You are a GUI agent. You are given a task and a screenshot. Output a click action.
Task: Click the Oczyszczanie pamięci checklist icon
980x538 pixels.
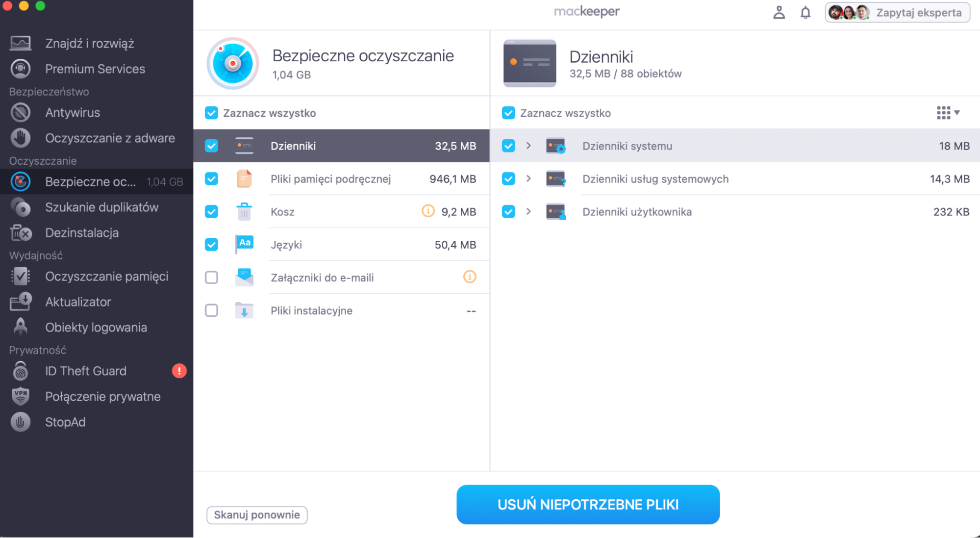[x=21, y=276]
